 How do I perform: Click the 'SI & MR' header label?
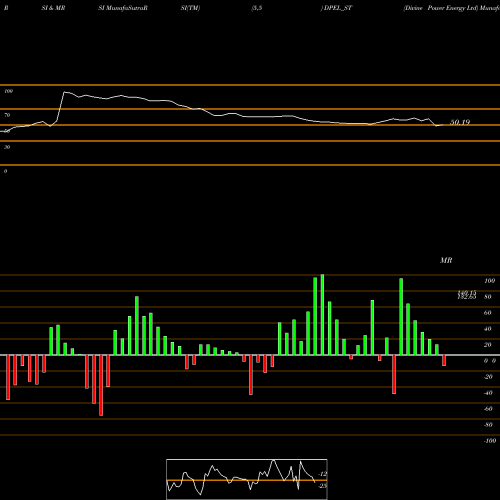click(53, 8)
